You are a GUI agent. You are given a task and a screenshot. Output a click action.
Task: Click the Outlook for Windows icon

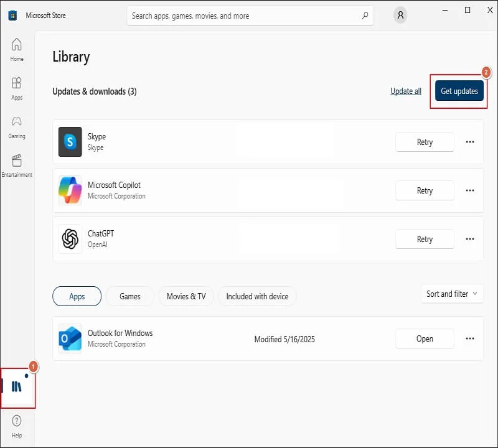70,338
